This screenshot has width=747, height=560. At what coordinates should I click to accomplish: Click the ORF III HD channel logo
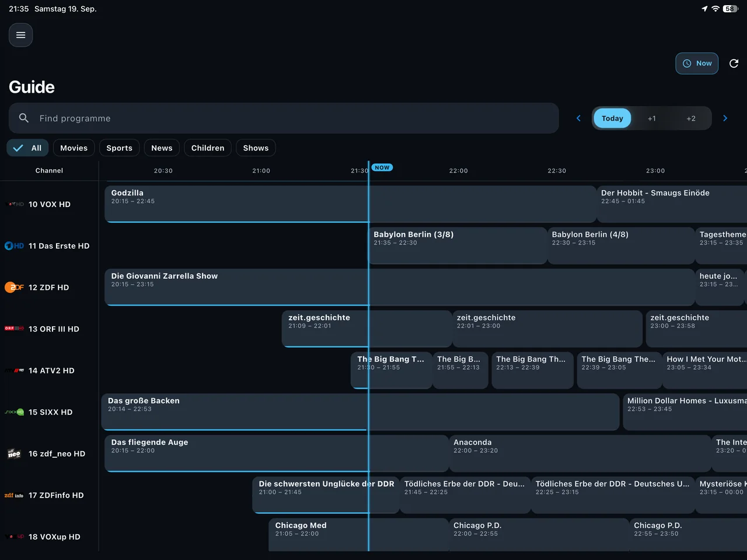point(15,328)
